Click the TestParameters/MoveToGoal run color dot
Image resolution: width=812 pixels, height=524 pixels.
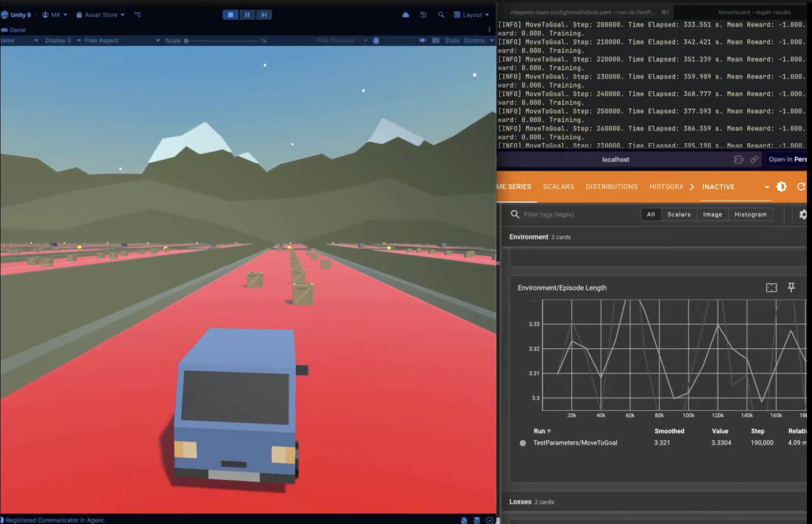click(523, 443)
